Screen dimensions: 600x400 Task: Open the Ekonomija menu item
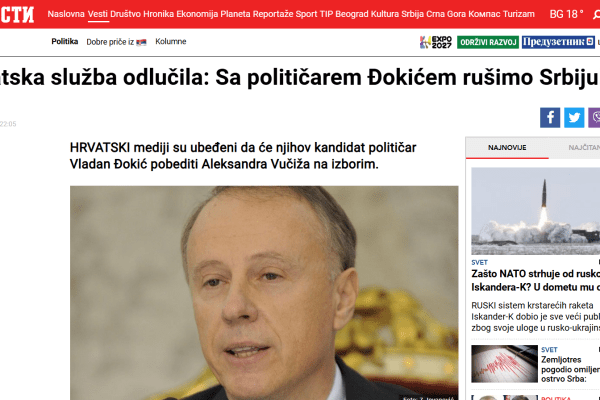coord(197,14)
